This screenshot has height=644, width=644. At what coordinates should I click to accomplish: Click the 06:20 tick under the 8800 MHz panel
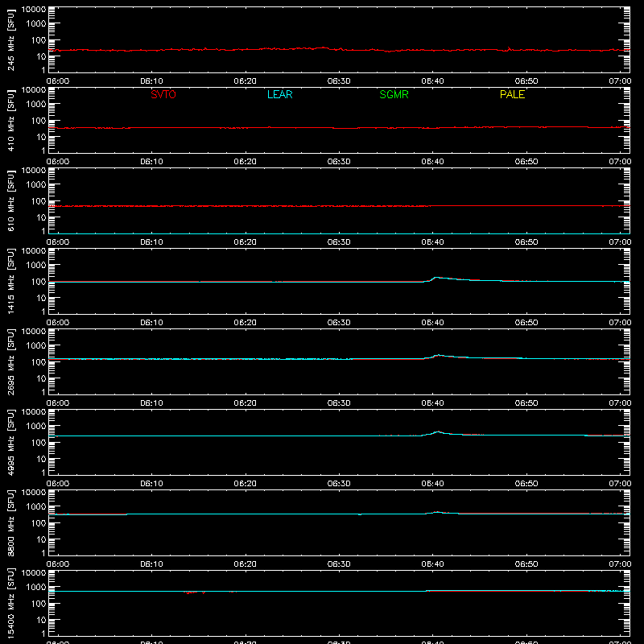tap(246, 564)
